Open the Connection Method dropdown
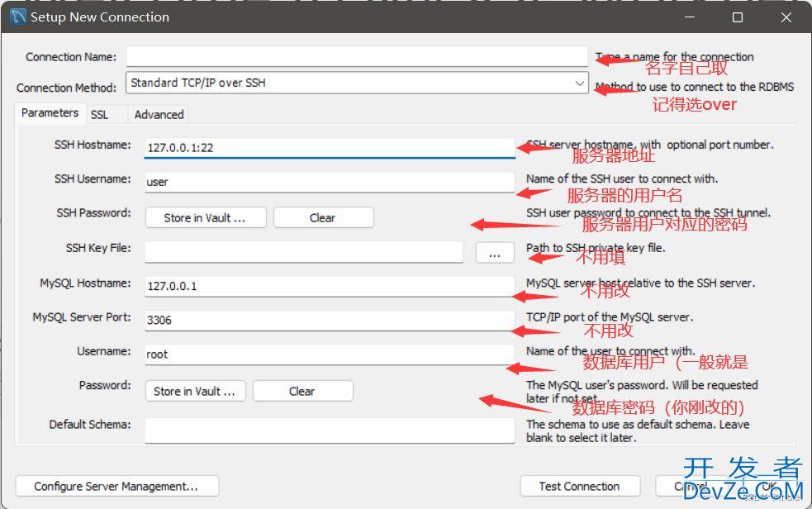The width and height of the screenshot is (812, 509). pos(357,83)
